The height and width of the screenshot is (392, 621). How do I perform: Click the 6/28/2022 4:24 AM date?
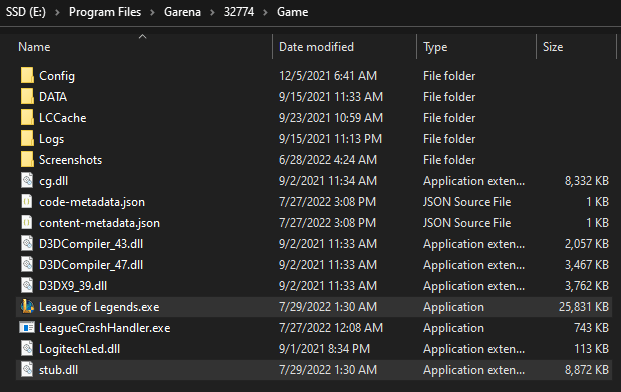328,160
